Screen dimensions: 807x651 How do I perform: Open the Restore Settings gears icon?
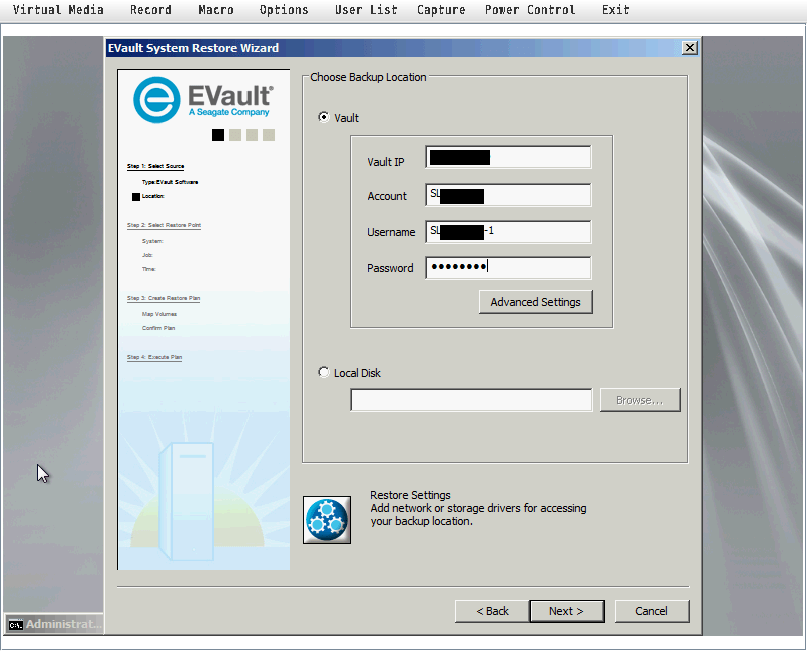click(327, 520)
